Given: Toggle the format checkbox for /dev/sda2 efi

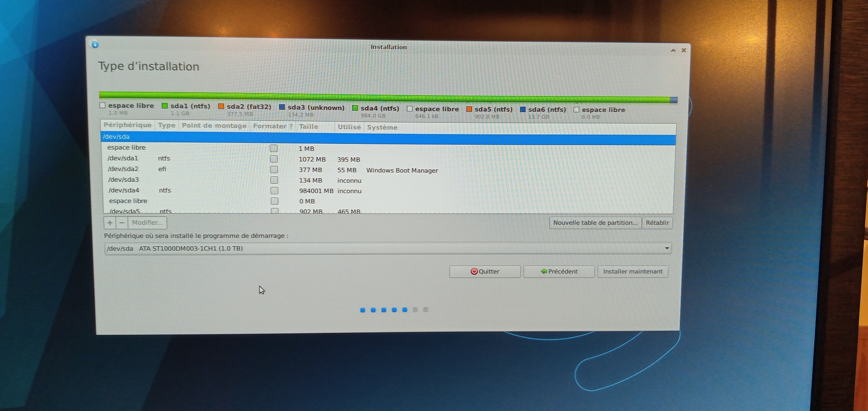Looking at the screenshot, I should 274,169.
